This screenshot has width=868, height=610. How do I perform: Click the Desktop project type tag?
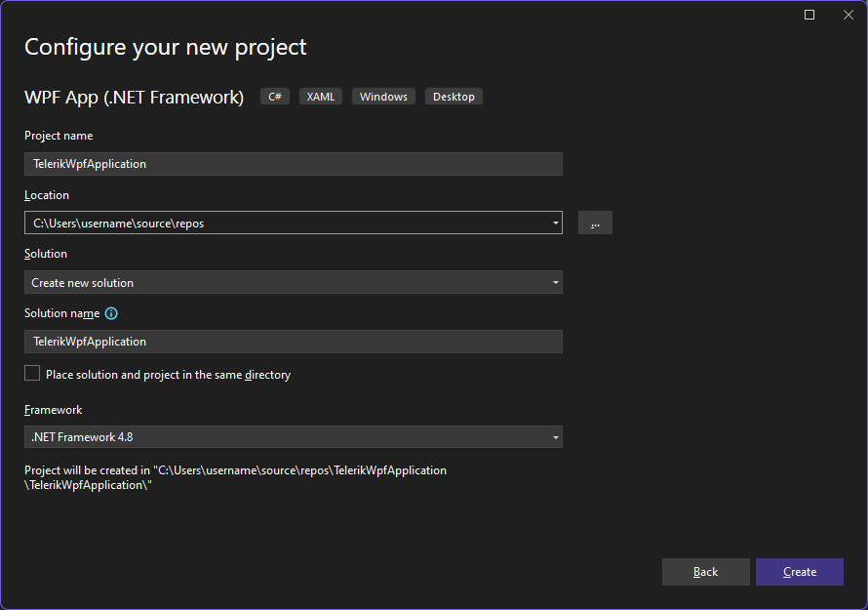point(454,96)
